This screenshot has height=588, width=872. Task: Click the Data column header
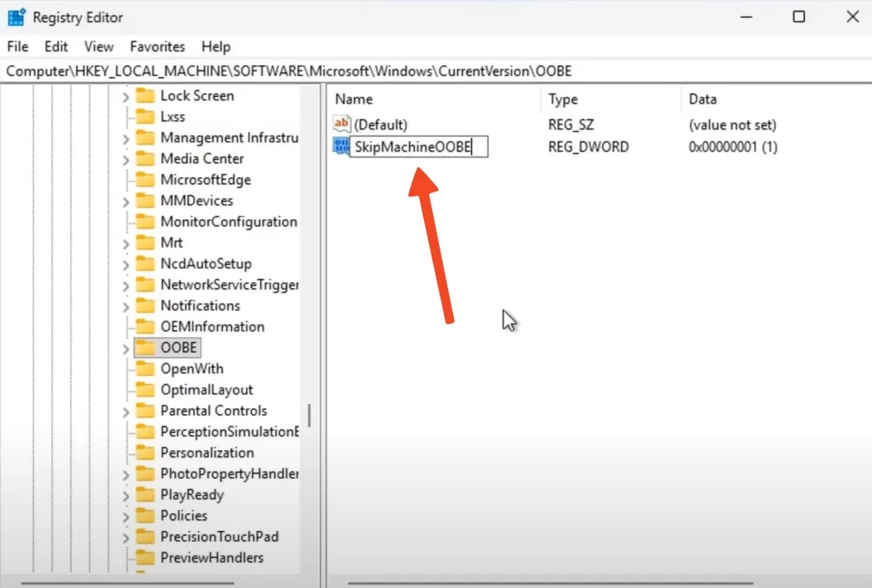[702, 99]
